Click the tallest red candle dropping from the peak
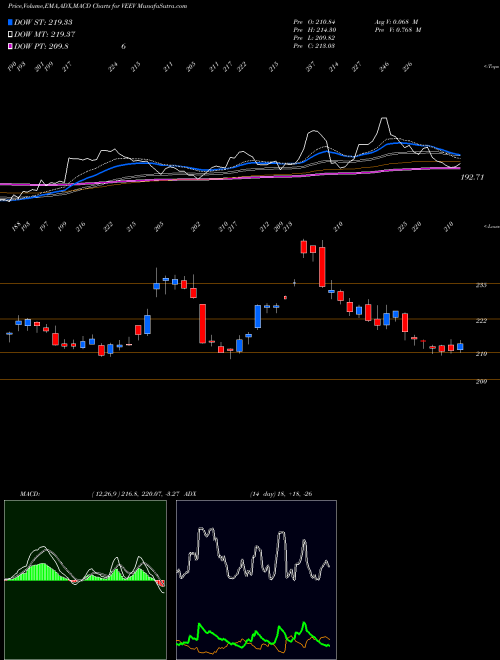Screen dimensions: 500x660 tap(322, 267)
